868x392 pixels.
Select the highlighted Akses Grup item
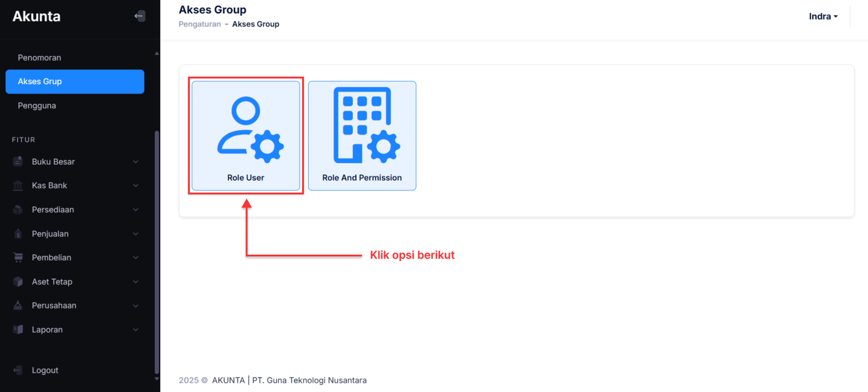(x=75, y=82)
